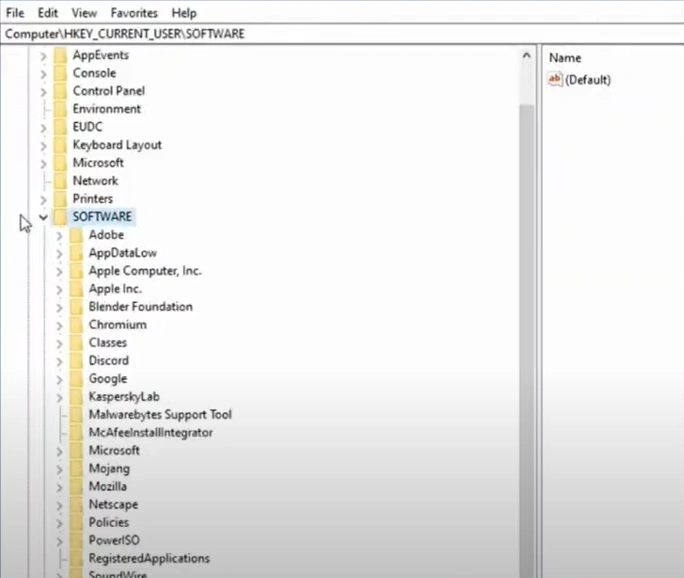Click the EUDC folder icon
Screen dimensions: 684x578
tap(60, 127)
